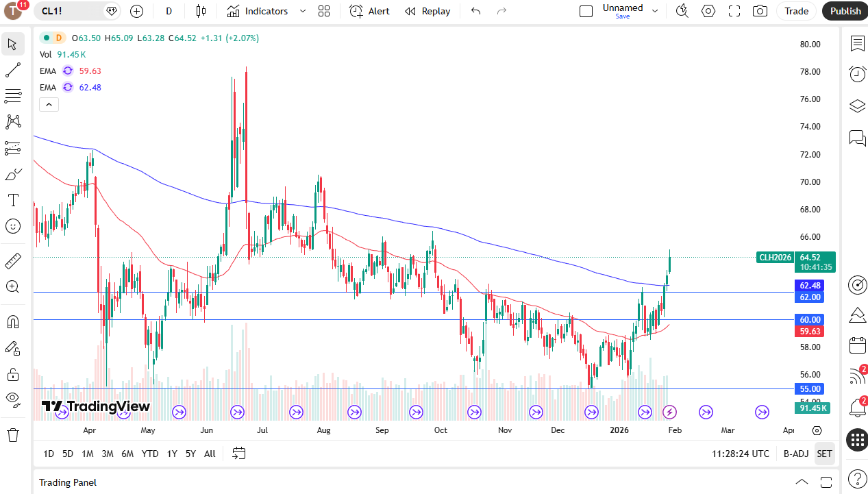Expand the Indicators dropdown arrow
Viewport: 868px width, 494px height.
tap(302, 11)
